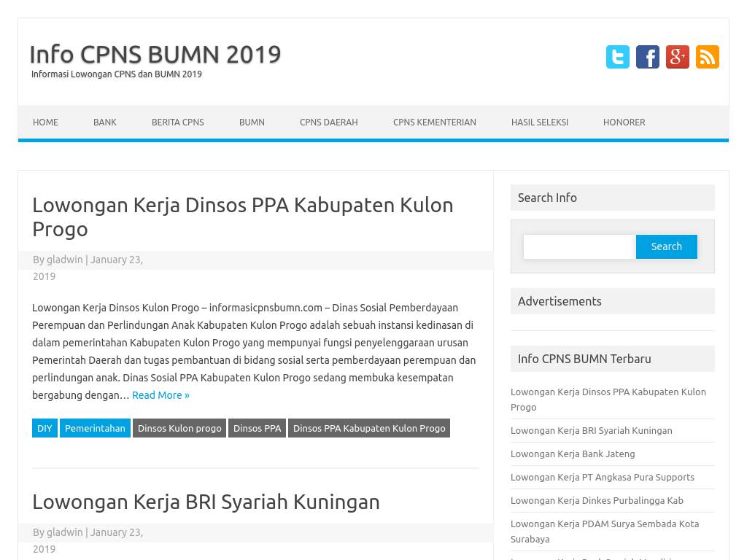Image resolution: width=747 pixels, height=560 pixels.
Task: Open the CPNS KEMENTERIAN menu item
Action: (434, 122)
